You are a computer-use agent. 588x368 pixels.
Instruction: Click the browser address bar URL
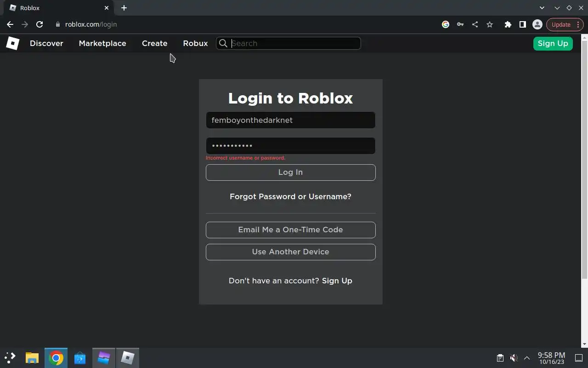point(91,24)
